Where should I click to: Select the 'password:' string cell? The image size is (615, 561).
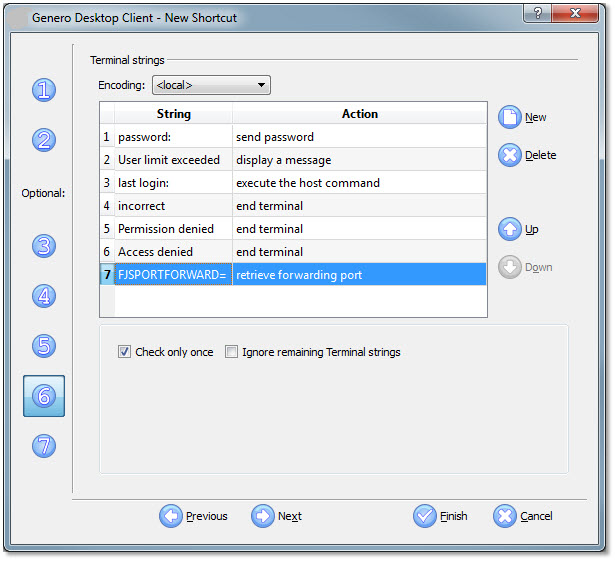pyautogui.click(x=173, y=137)
